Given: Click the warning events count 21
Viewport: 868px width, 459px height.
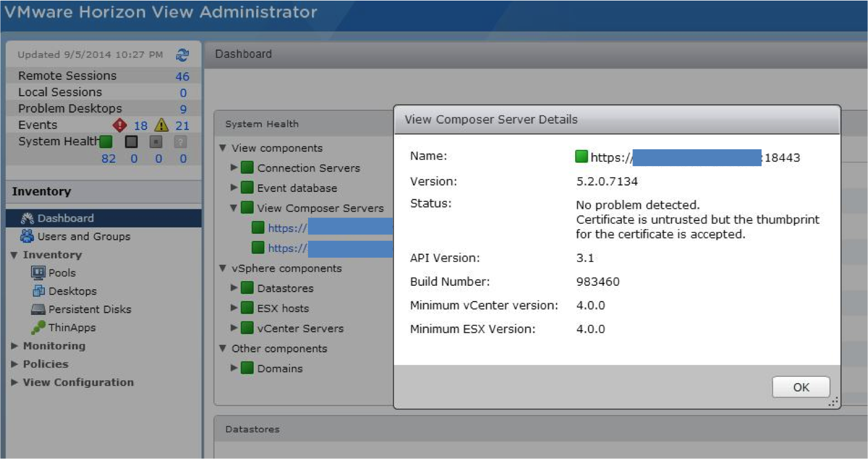Looking at the screenshot, I should coord(182,125).
